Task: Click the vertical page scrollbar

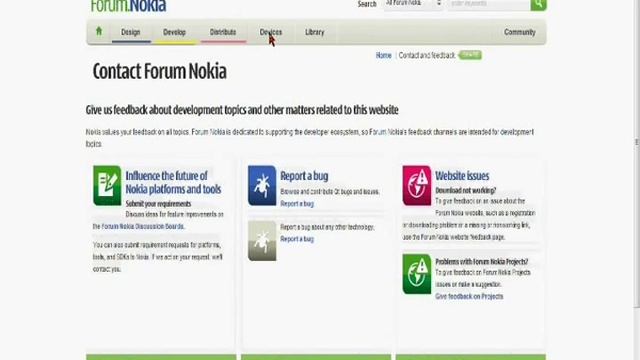Action: 637,154
